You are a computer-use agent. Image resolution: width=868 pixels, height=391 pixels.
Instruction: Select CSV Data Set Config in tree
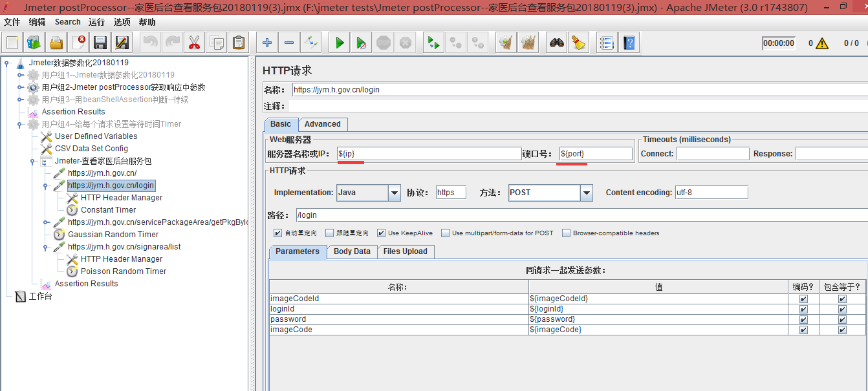point(91,149)
